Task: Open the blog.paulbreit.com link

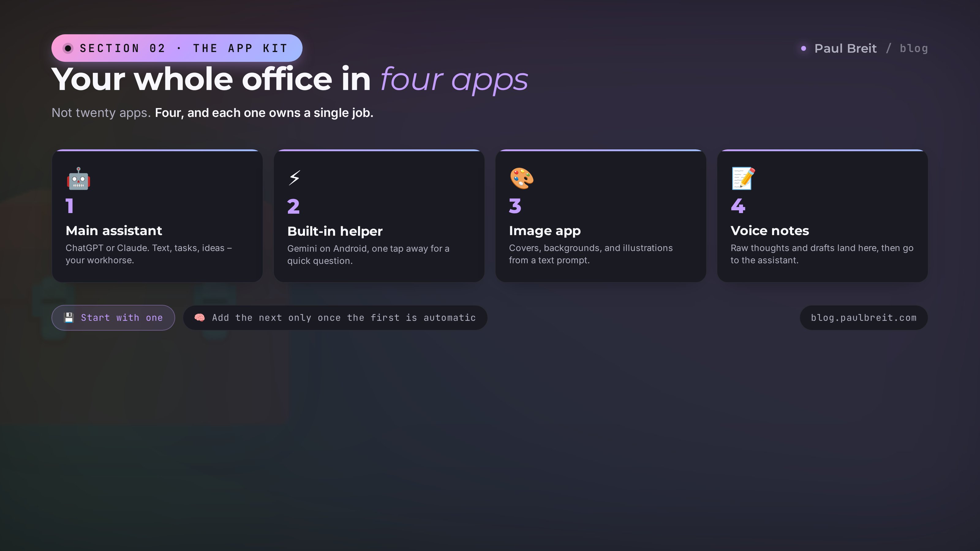Action: 864,317
